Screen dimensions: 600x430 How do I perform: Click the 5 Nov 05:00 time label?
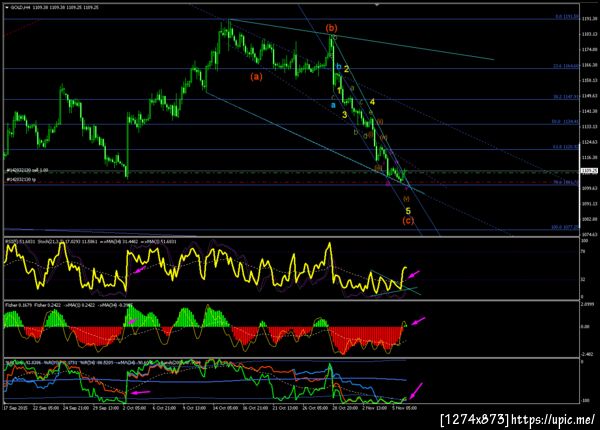404,408
